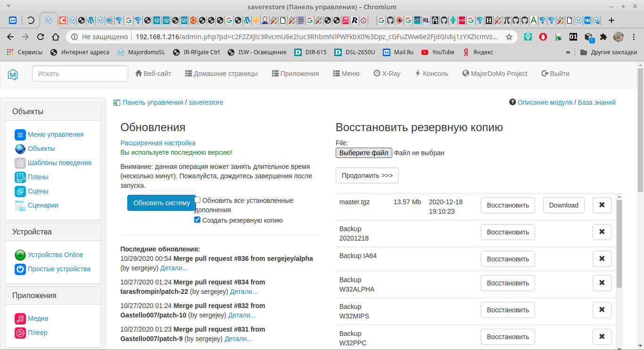Click the Медиа application icon

[20, 318]
